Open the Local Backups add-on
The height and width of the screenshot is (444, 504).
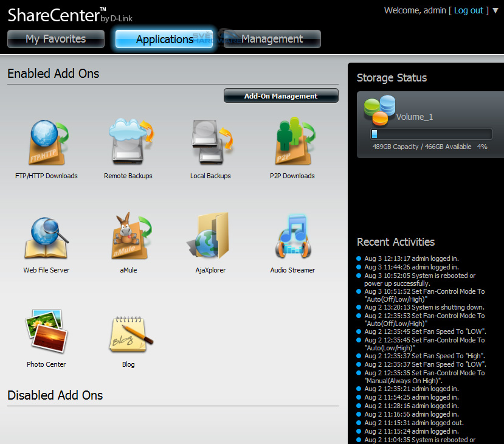pos(210,143)
